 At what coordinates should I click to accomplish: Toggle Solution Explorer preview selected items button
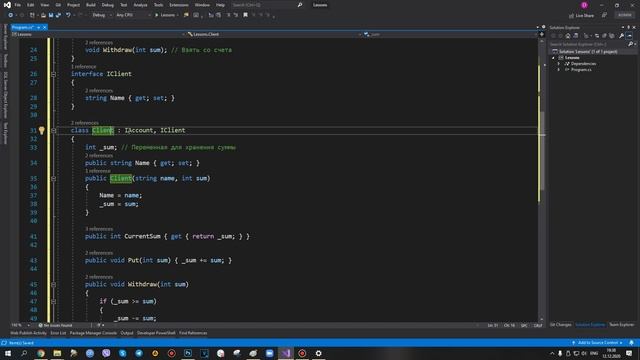point(629,36)
